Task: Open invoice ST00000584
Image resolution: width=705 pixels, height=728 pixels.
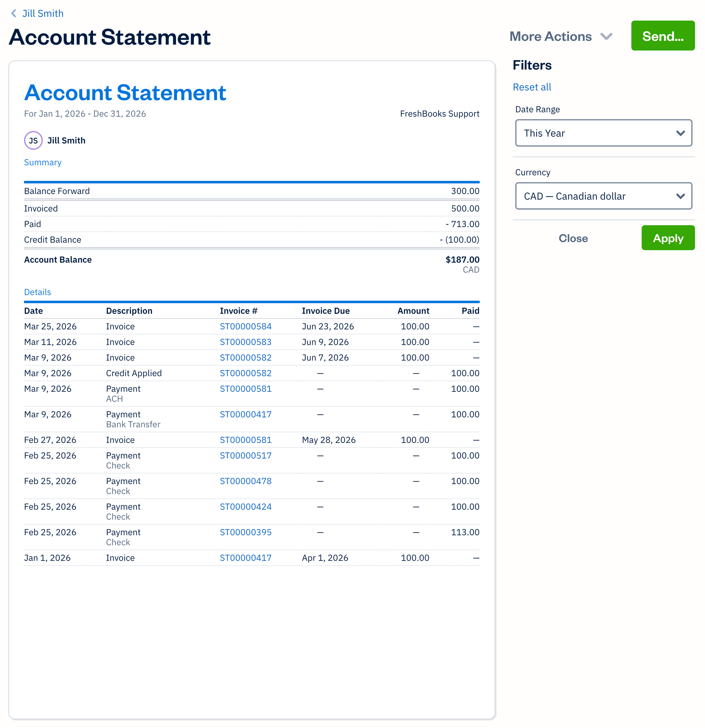Action: tap(246, 326)
